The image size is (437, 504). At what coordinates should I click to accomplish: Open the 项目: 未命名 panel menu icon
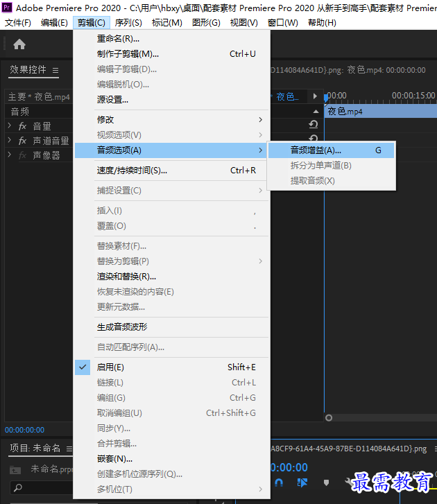point(69,449)
